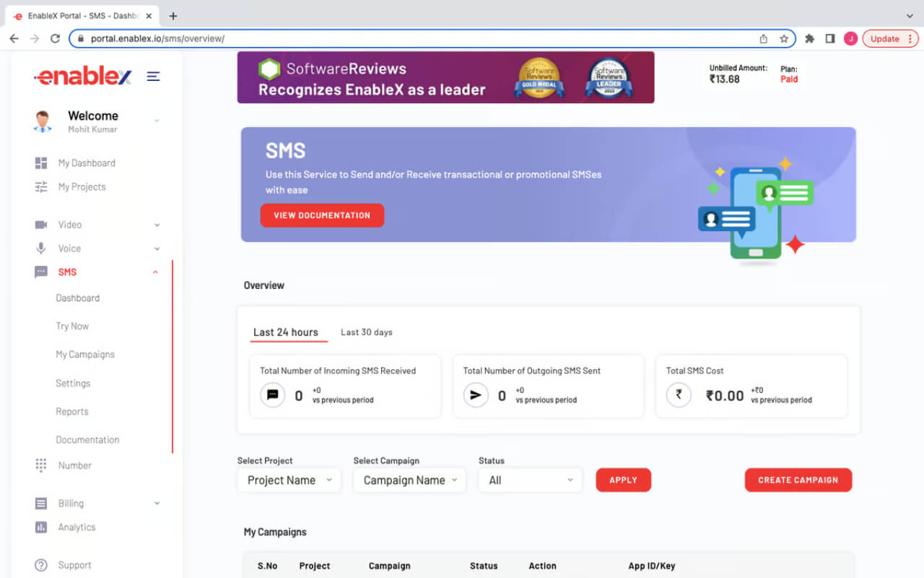Click the SoftwareReviews leader banner

click(x=446, y=77)
